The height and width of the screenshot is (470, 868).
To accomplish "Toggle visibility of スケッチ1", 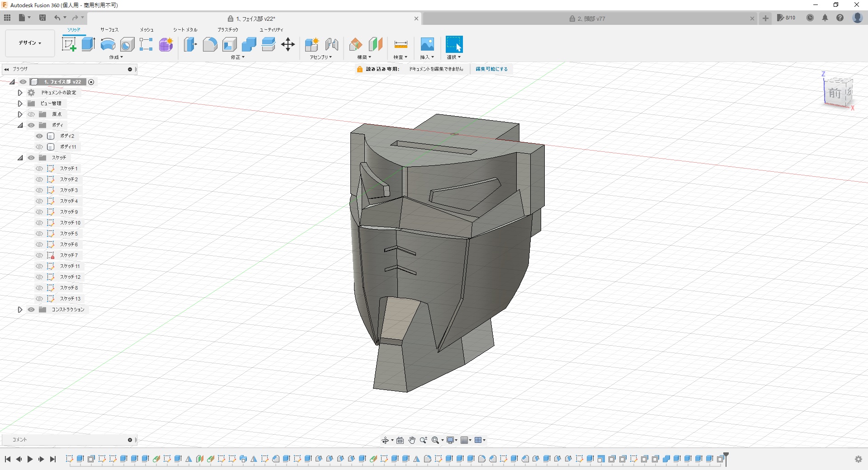I will tap(39, 169).
